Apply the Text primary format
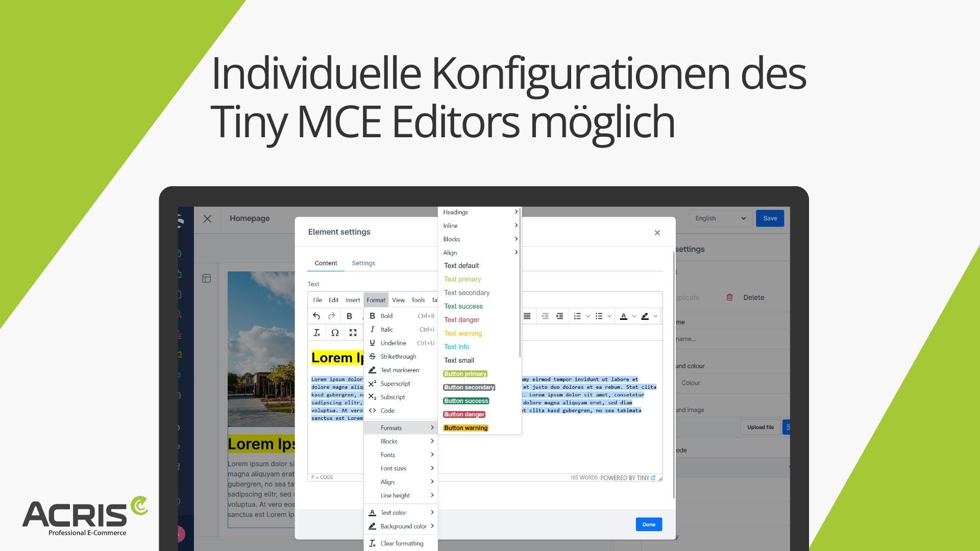The height and width of the screenshot is (551, 980). [462, 280]
